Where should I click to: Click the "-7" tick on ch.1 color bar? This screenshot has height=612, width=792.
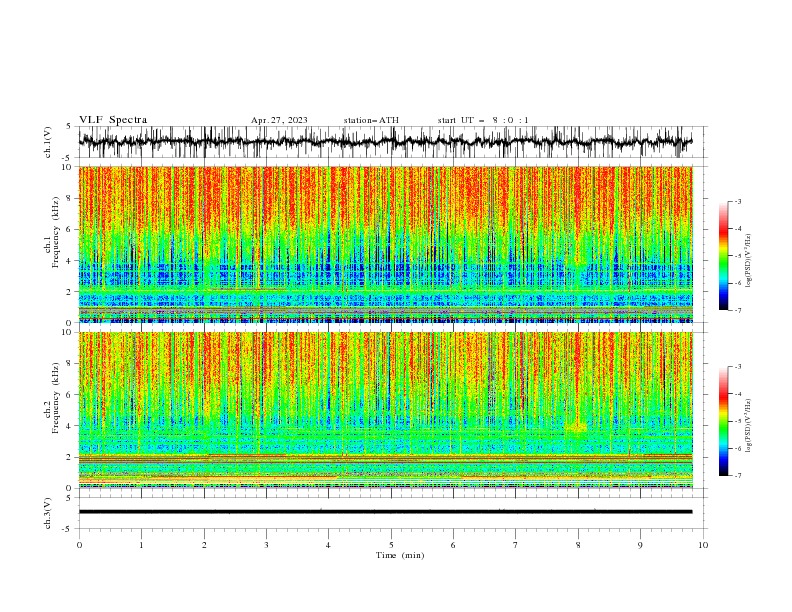(x=737, y=310)
